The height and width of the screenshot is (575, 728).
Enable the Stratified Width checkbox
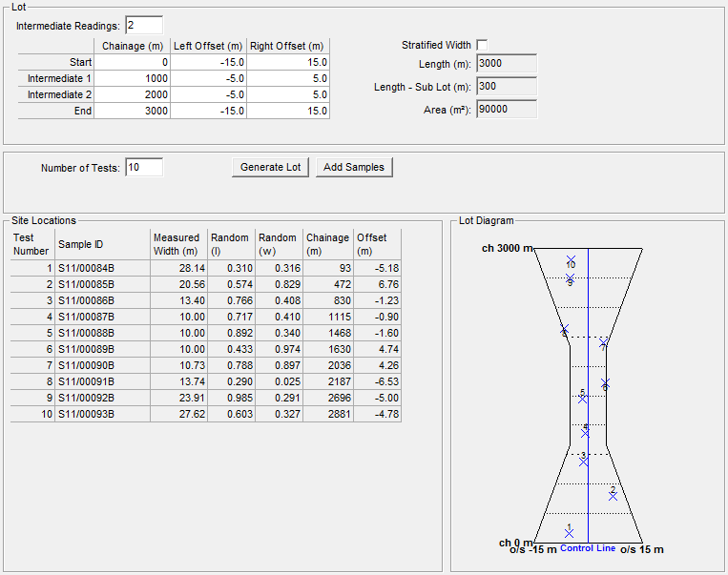(483, 45)
